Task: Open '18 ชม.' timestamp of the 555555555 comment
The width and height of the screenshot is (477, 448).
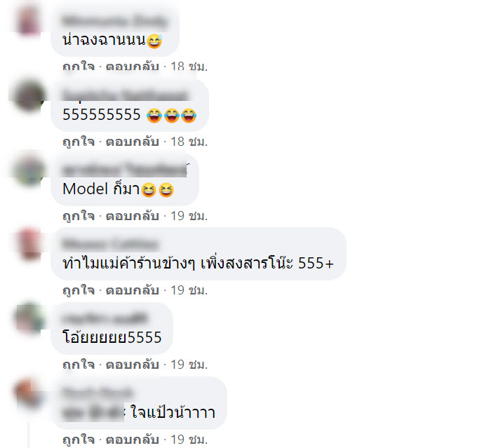Action: click(x=189, y=142)
